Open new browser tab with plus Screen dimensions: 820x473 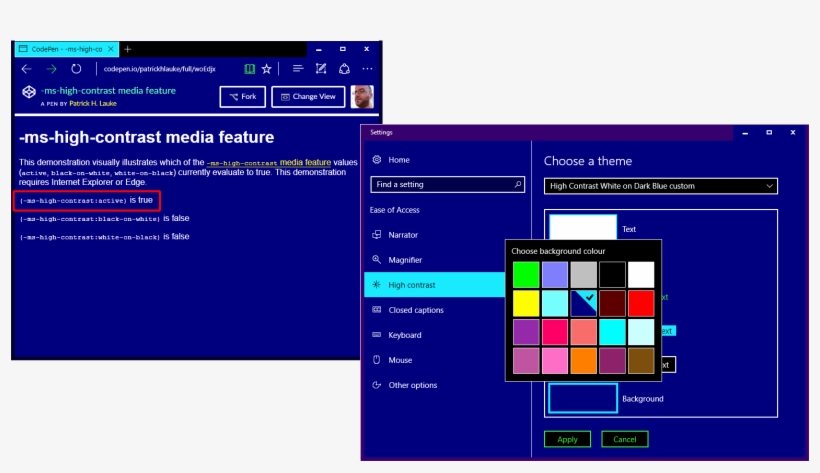(x=128, y=49)
